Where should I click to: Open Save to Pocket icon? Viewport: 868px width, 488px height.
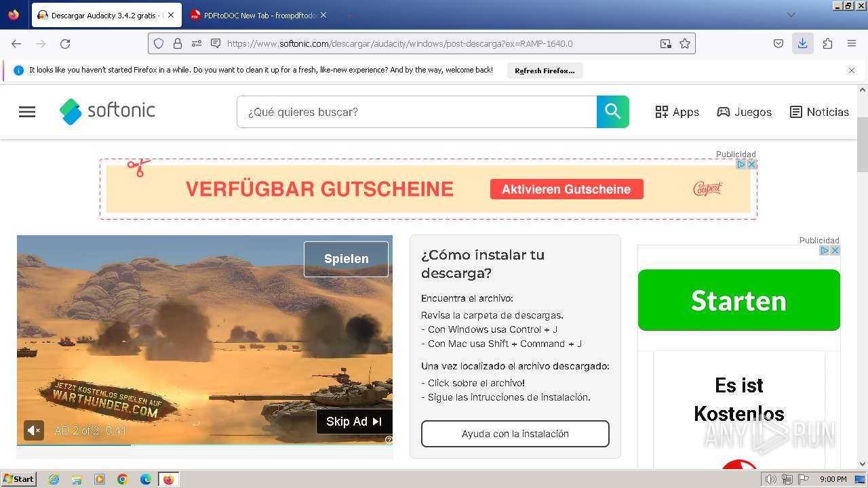click(778, 43)
